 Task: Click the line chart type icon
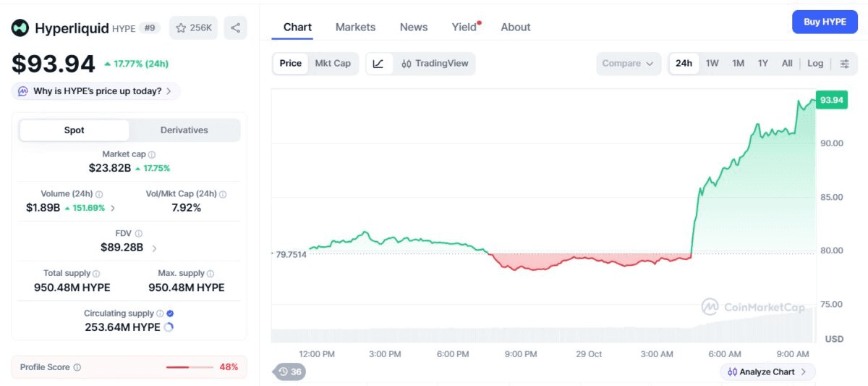point(378,64)
